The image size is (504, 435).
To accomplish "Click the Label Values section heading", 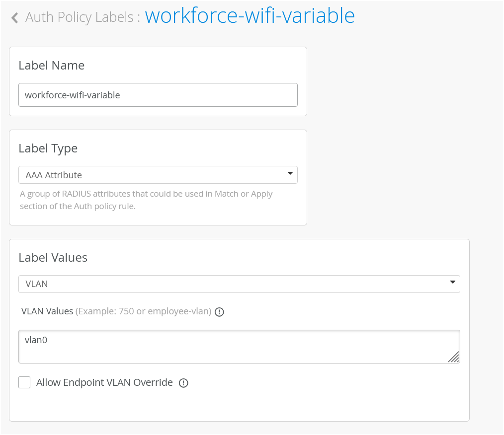I will click(x=53, y=258).
